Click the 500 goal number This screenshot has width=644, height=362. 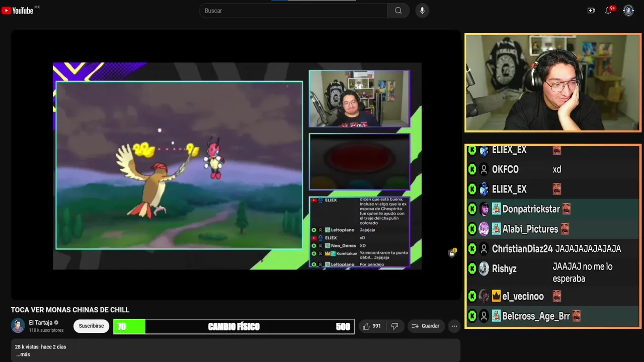pos(343,327)
